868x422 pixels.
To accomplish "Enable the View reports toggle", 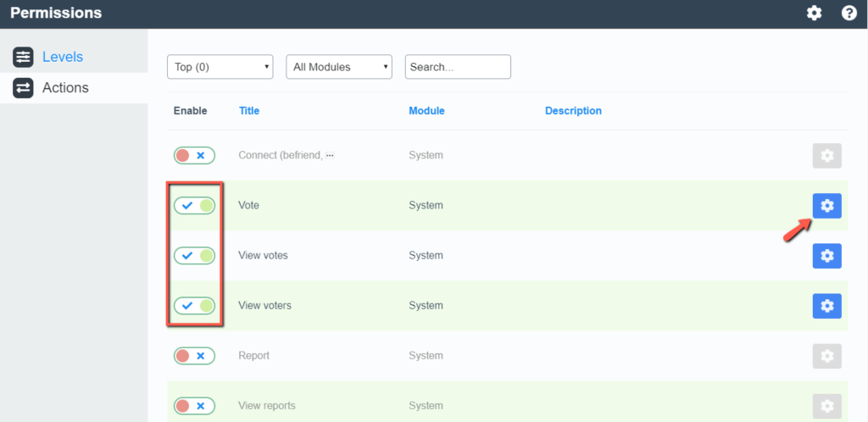I will coord(194,406).
